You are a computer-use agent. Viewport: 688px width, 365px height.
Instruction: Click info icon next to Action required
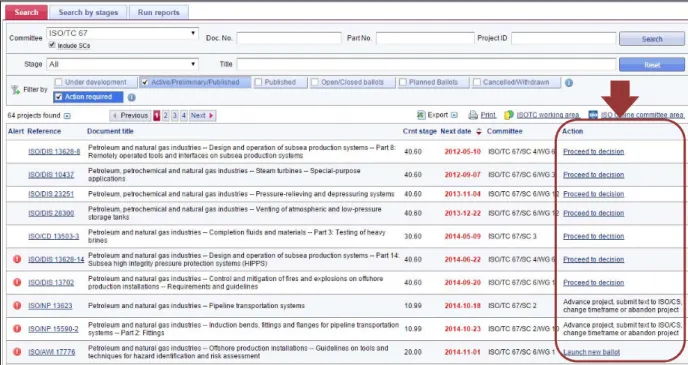[131, 97]
